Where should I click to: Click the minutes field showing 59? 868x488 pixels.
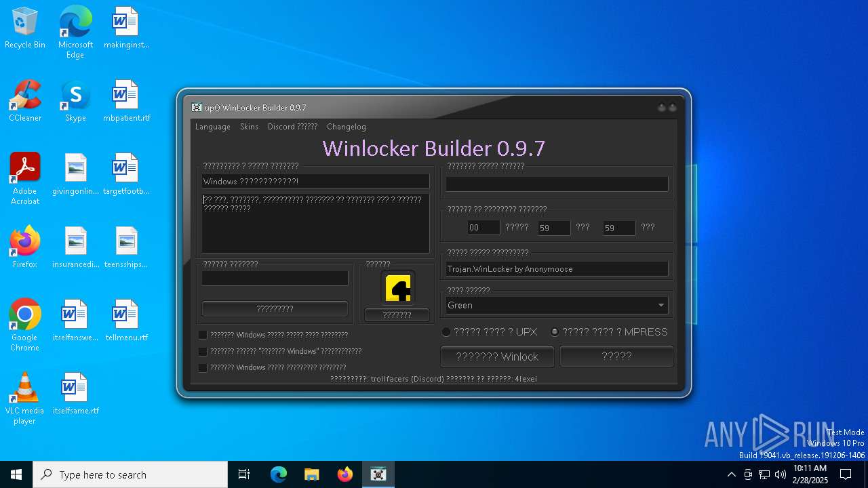(554, 228)
